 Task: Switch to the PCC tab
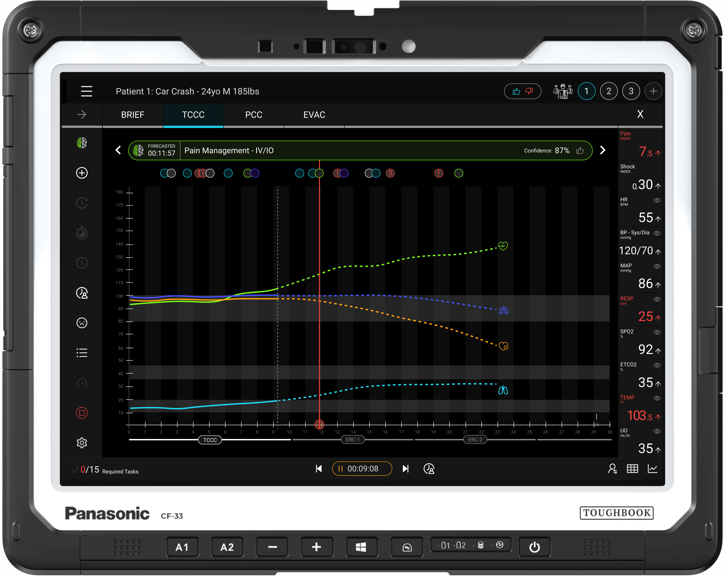[x=254, y=115]
